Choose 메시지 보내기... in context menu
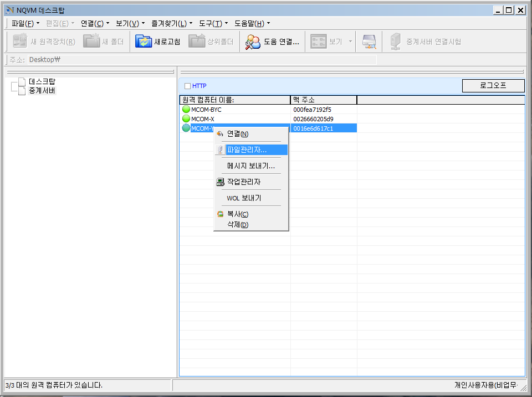Screen dimensions: 532x397 click(x=251, y=166)
